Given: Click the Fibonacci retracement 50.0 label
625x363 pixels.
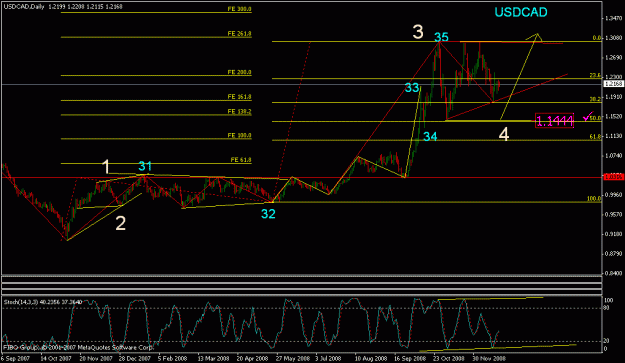Looking at the screenshot, I should [x=596, y=118].
